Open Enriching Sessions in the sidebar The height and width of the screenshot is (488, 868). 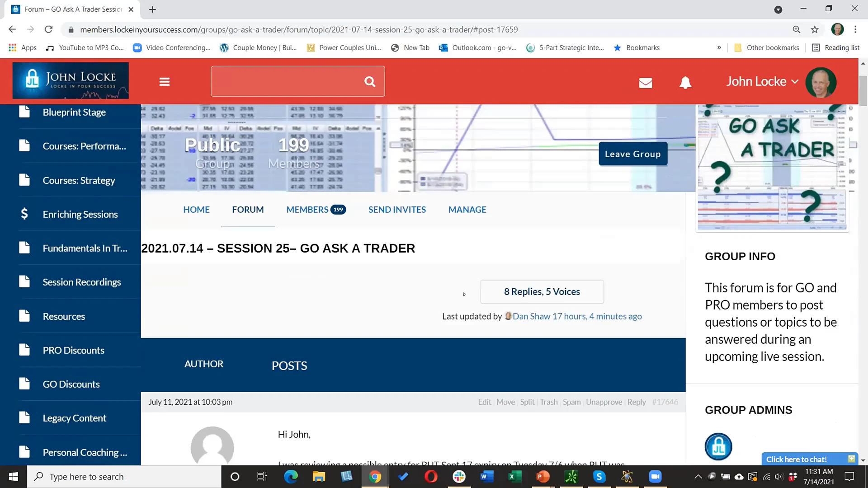pos(80,214)
